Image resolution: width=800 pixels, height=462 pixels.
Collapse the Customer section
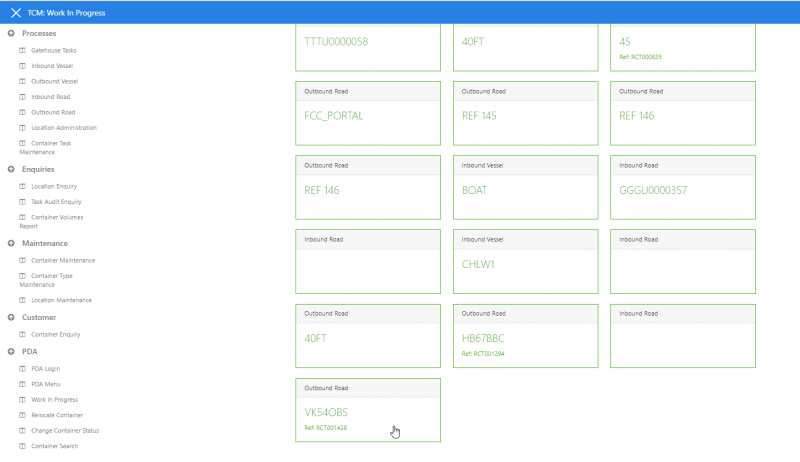click(10, 317)
